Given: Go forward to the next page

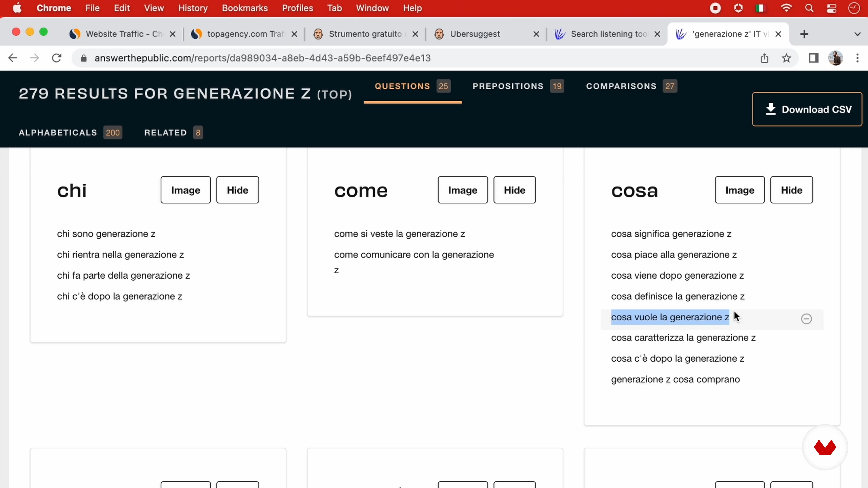Looking at the screenshot, I should pos(34,58).
